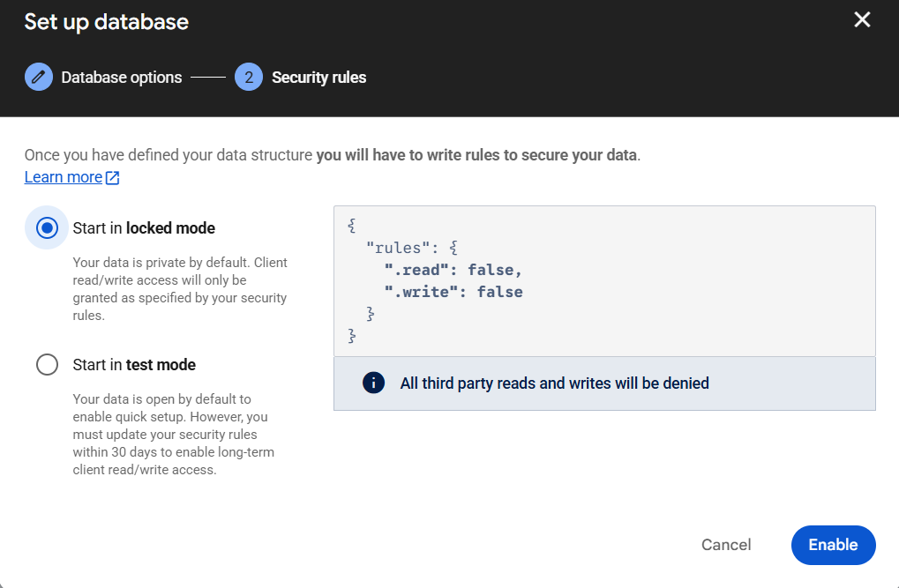The image size is (899, 588).
Task: Click the third party reads denied notice
Action: pos(554,383)
